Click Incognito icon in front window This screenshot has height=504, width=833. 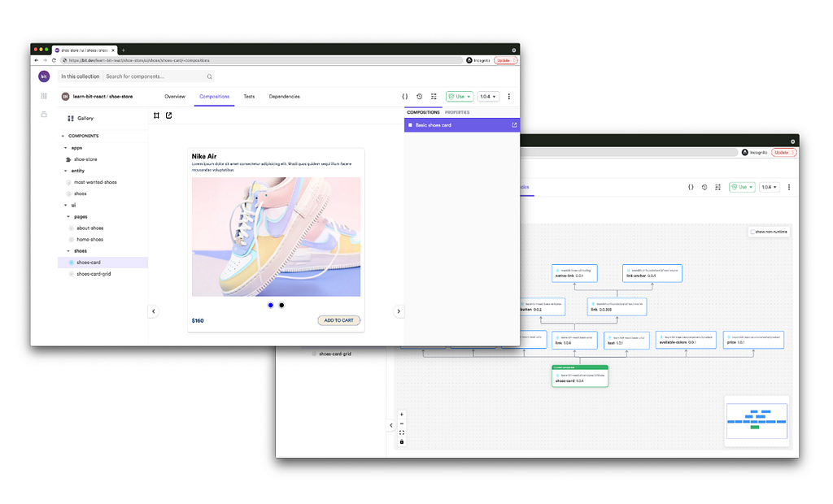coord(469,60)
